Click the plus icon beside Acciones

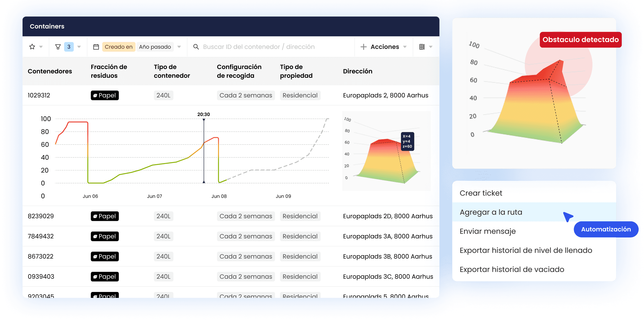[364, 47]
